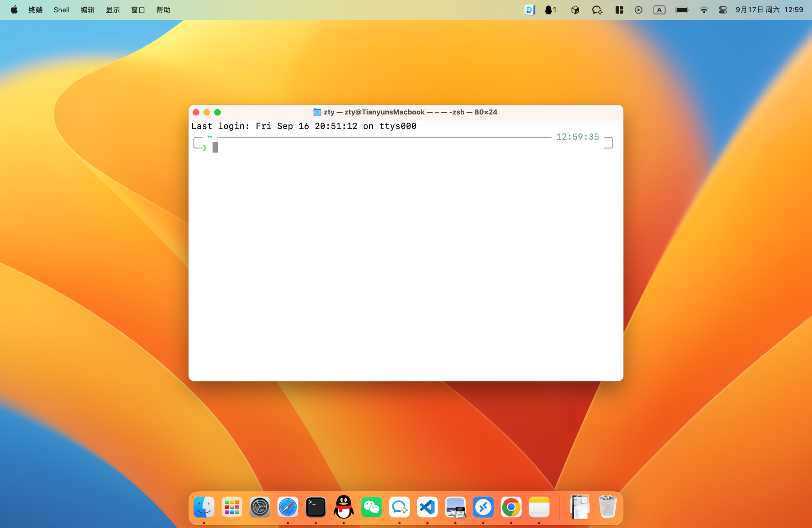The image size is (812, 528).
Task: Open Notes from the Dock
Action: tap(539, 507)
